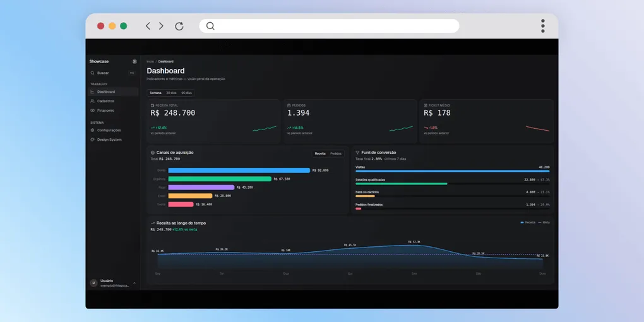Open the browser three-dot menu

coord(542,26)
